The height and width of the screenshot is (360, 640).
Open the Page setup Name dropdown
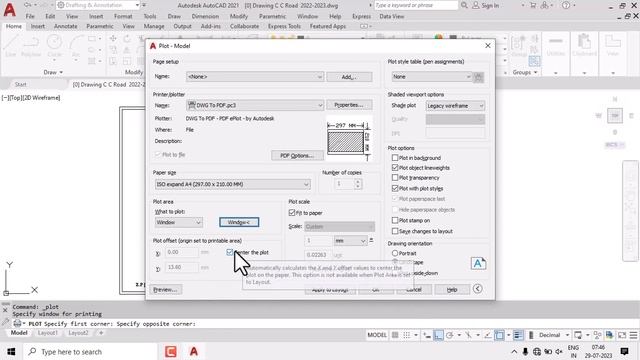[255, 77]
